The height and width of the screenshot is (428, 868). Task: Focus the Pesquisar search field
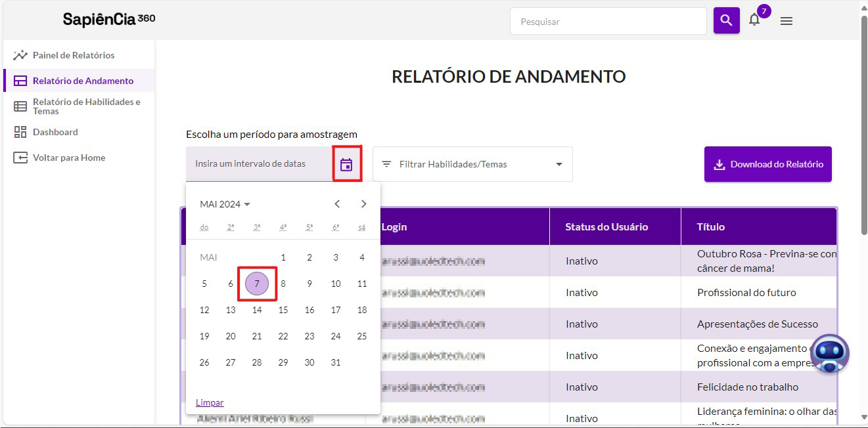(608, 21)
